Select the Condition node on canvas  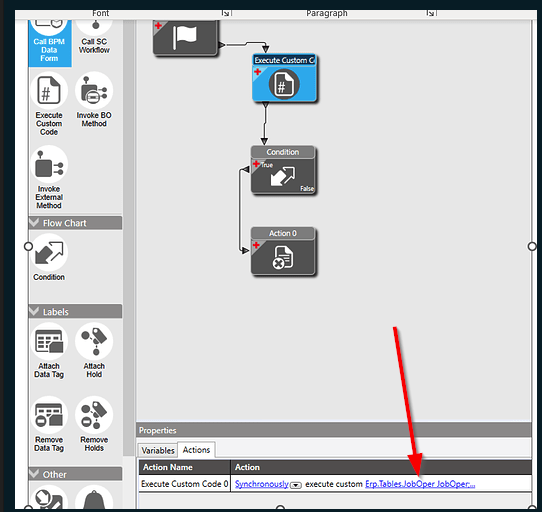[x=283, y=170]
